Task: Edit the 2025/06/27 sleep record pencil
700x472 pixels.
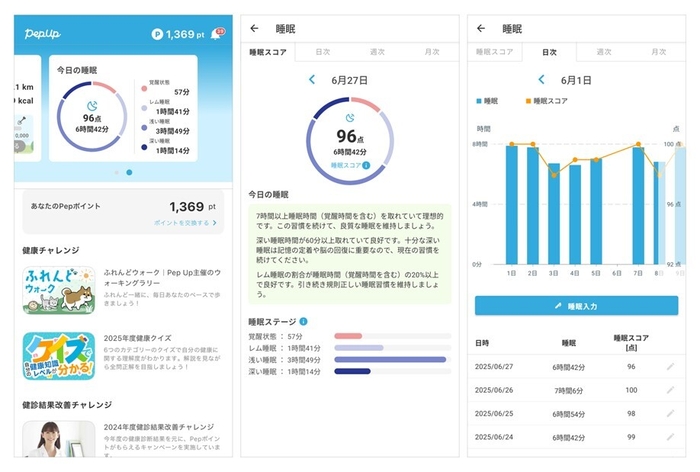Action: point(670,367)
